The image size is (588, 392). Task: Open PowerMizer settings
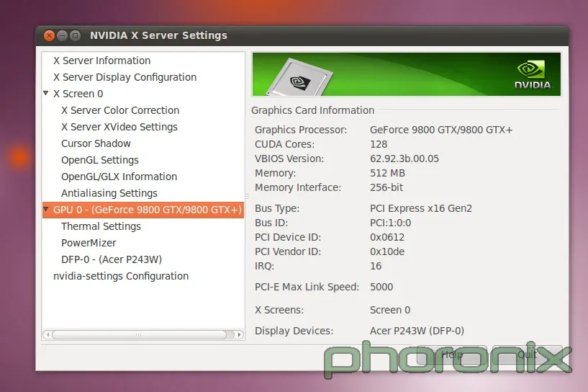coord(89,243)
